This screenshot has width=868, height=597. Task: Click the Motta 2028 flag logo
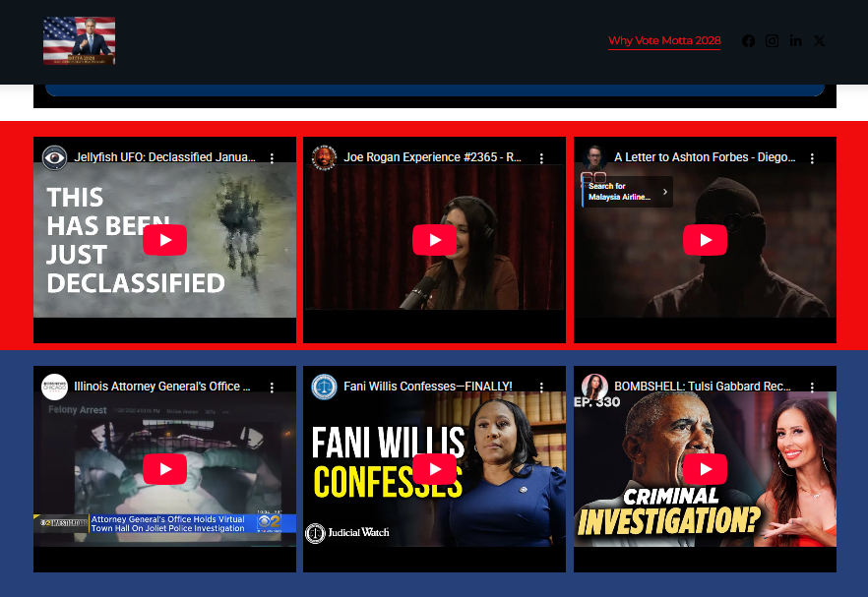[x=79, y=41]
